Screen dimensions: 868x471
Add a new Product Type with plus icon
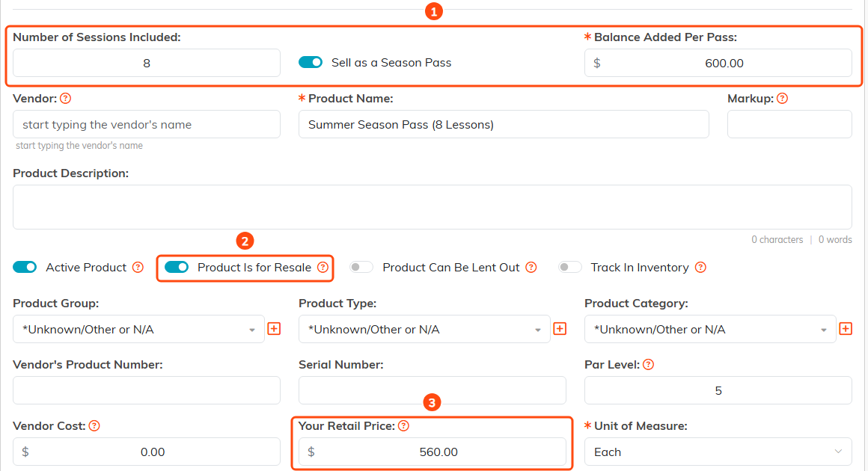(560, 329)
